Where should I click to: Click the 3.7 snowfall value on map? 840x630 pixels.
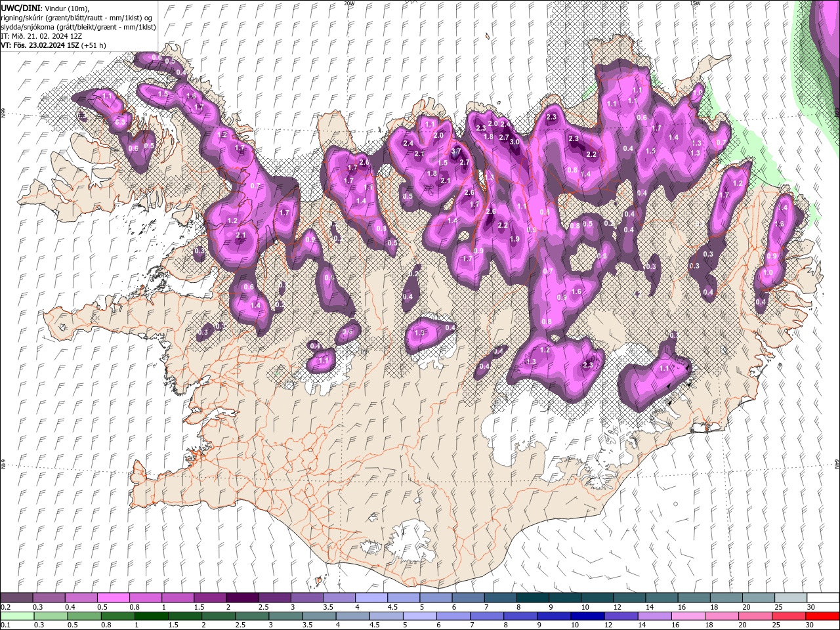click(457, 151)
